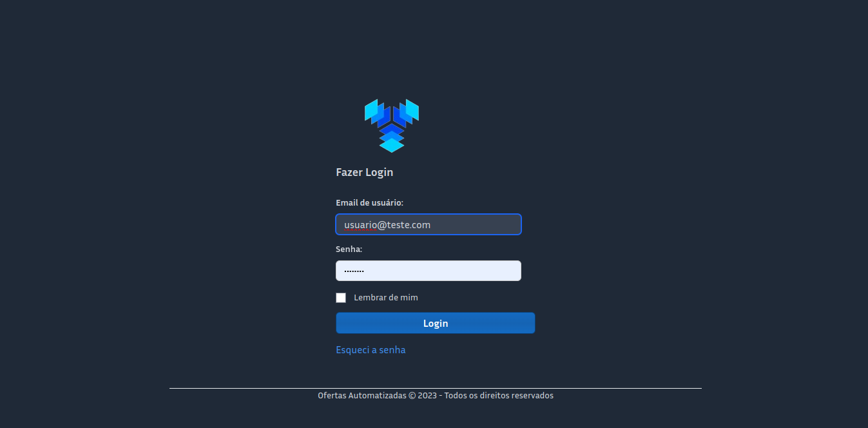Click the logo's upper-left cyan cube
Screen dimensions: 868x428
tap(371, 110)
